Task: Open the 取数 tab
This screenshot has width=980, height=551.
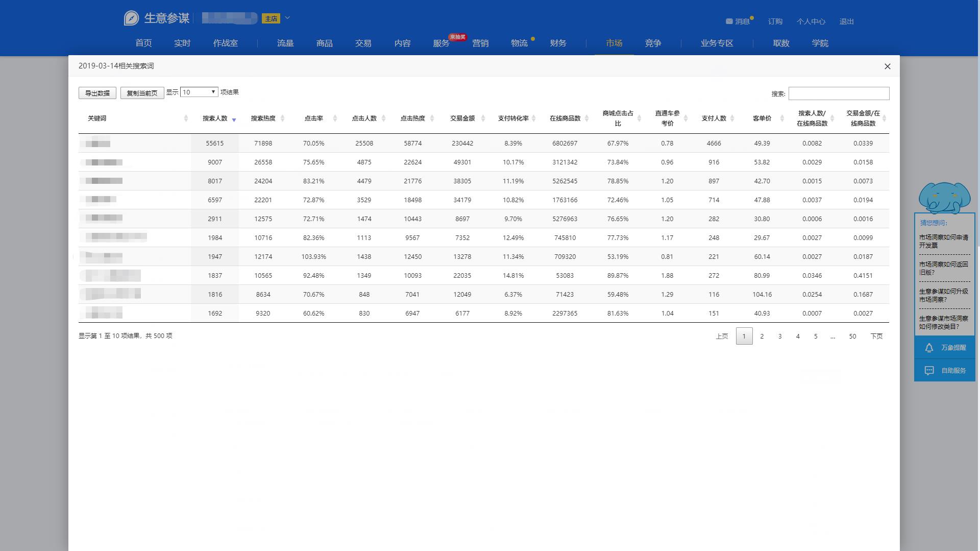Action: [781, 43]
